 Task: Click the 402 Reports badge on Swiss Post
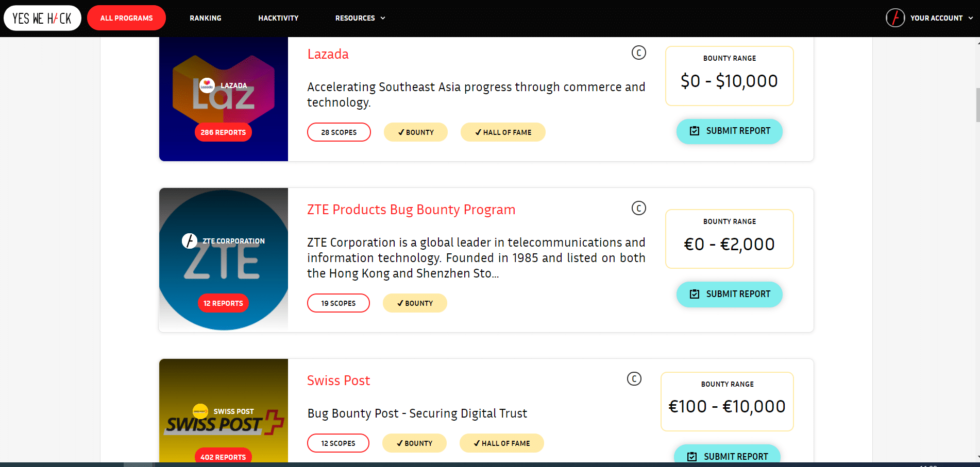tap(223, 456)
